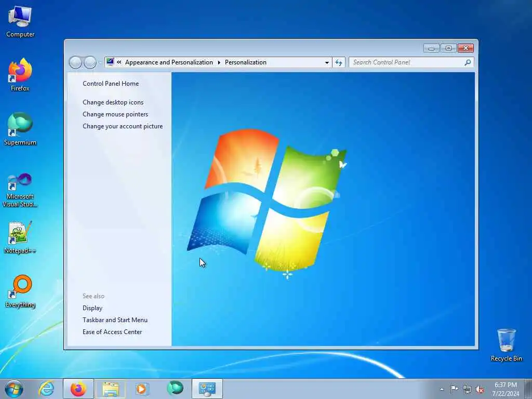Viewport: 532px width, 399px height.
Task: Minimize the Personalization window
Action: pos(431,48)
